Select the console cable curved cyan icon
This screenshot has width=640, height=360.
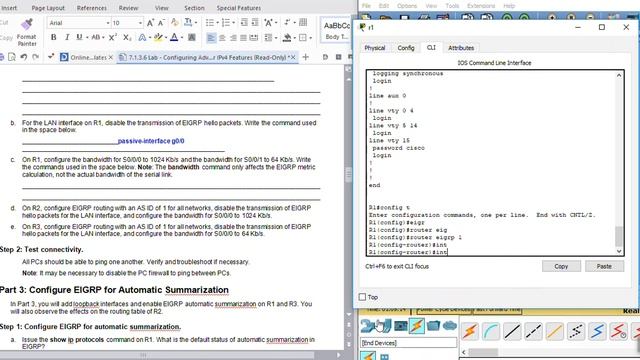click(x=491, y=331)
